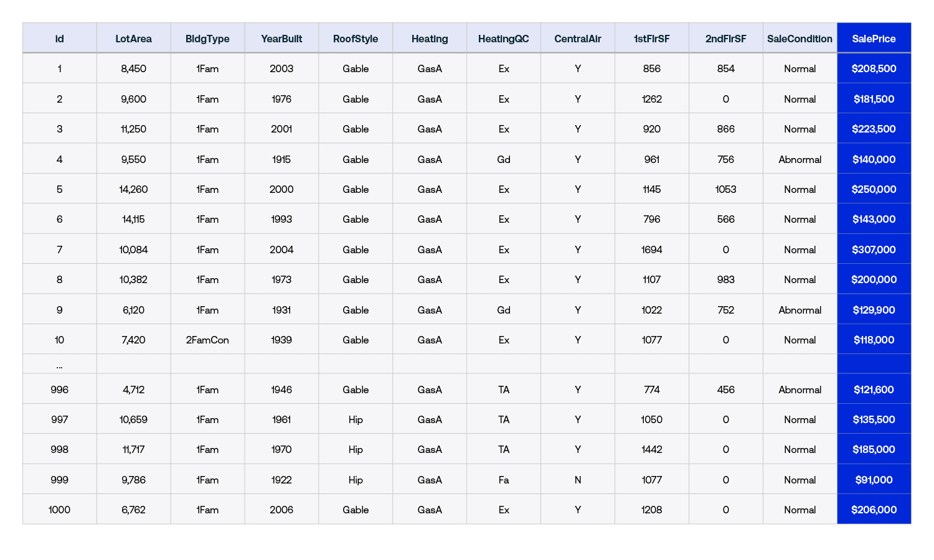This screenshot has width=934, height=560.
Task: Click the HeatingQC column header
Action: [x=503, y=39]
